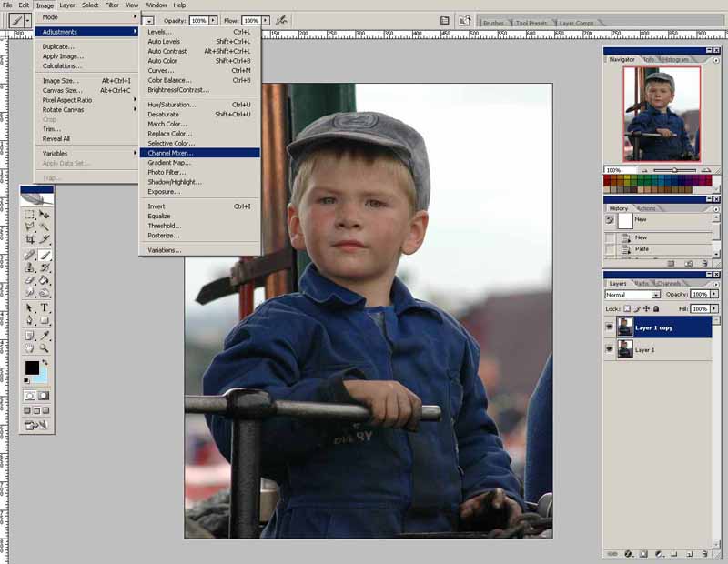Toggle lock transparent pixels
This screenshot has height=564, width=728.
[627, 308]
